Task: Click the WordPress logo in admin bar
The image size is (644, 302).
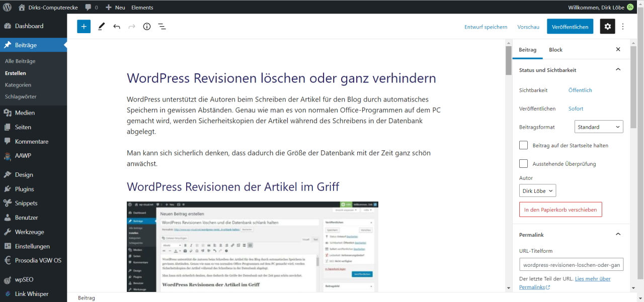Action: point(7,7)
